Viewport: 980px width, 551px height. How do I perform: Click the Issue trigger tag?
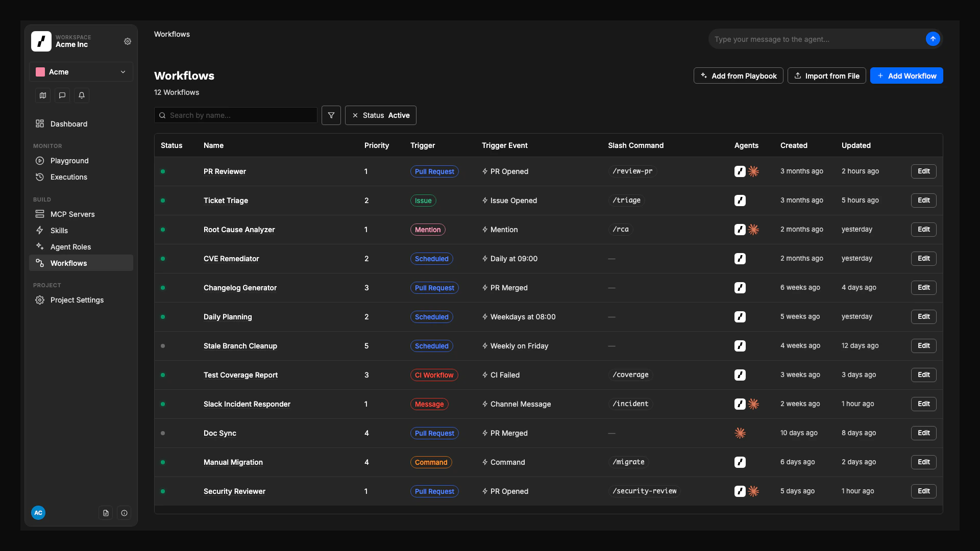click(423, 201)
